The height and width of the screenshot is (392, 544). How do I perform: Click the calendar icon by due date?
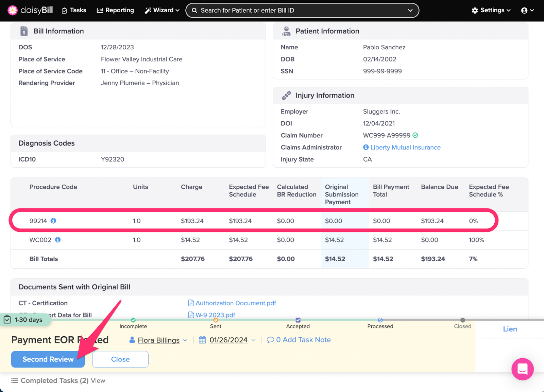202,340
